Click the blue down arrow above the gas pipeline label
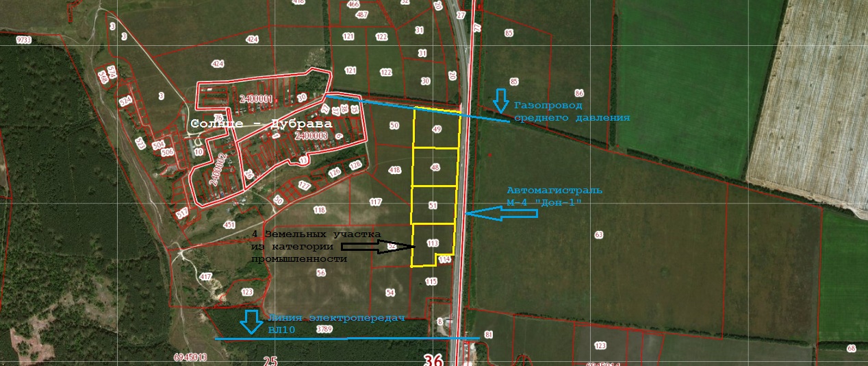This screenshot has height=366, width=868. coord(501,100)
